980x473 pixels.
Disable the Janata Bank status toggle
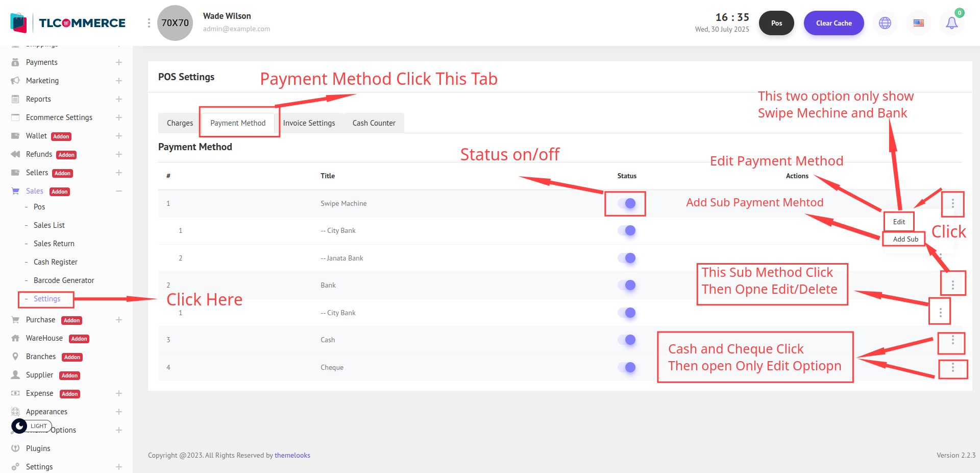click(626, 258)
